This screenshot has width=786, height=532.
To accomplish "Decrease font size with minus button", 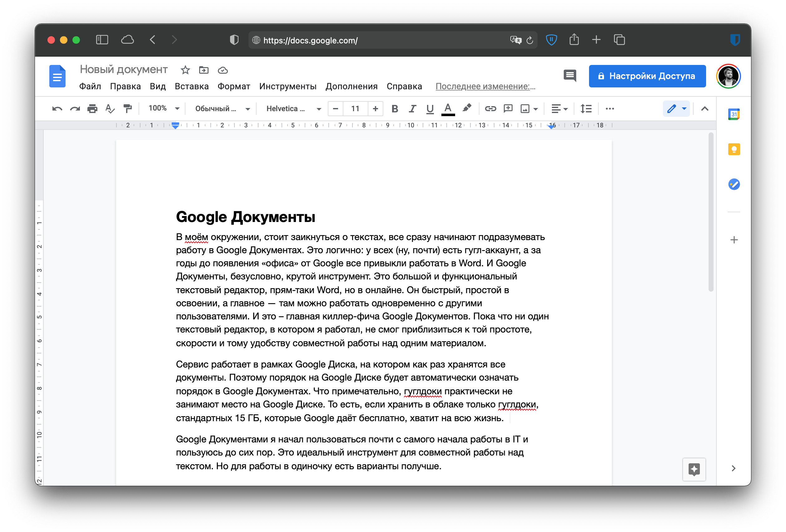I will click(x=336, y=109).
